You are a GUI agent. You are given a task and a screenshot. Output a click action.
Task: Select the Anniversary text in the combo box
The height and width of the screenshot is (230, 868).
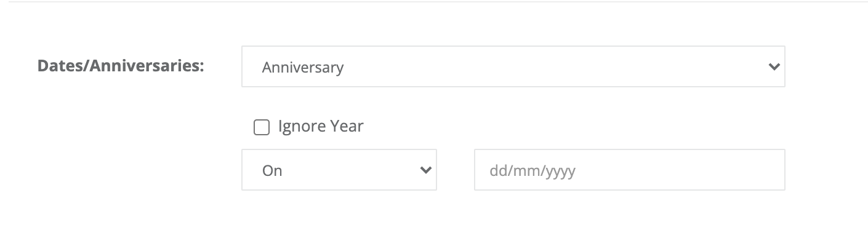(x=302, y=67)
